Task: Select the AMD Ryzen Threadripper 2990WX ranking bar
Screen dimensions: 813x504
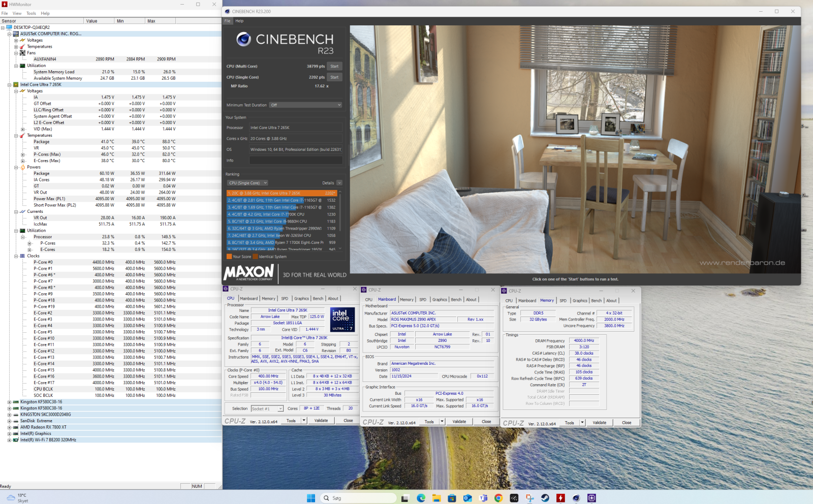Action: click(x=282, y=229)
